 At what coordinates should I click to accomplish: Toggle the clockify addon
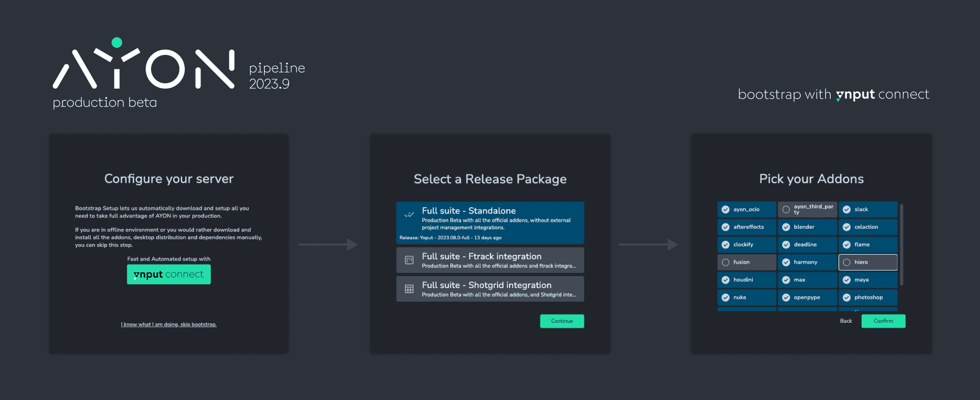coord(746,245)
